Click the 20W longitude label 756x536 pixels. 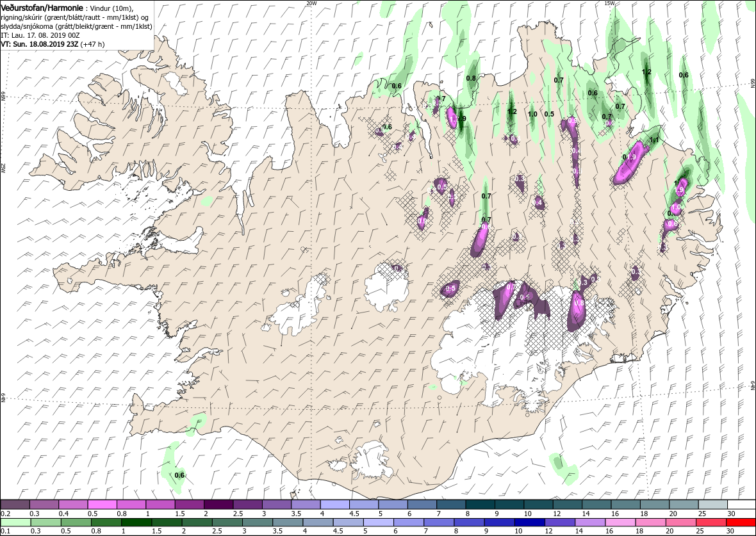click(x=312, y=3)
